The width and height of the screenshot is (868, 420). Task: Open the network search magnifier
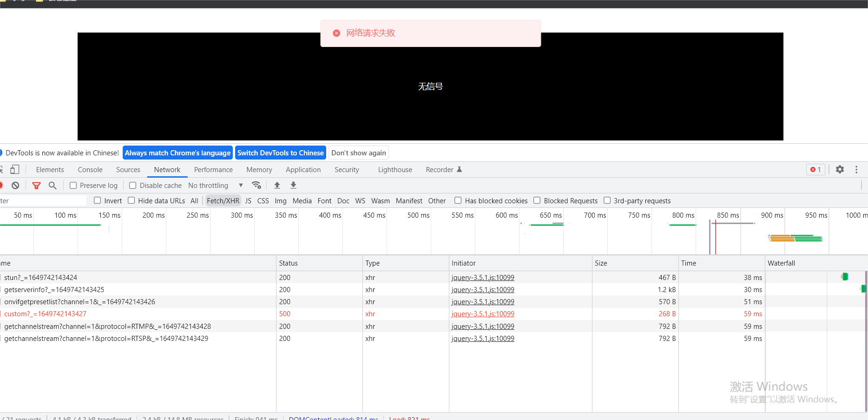coord(53,185)
